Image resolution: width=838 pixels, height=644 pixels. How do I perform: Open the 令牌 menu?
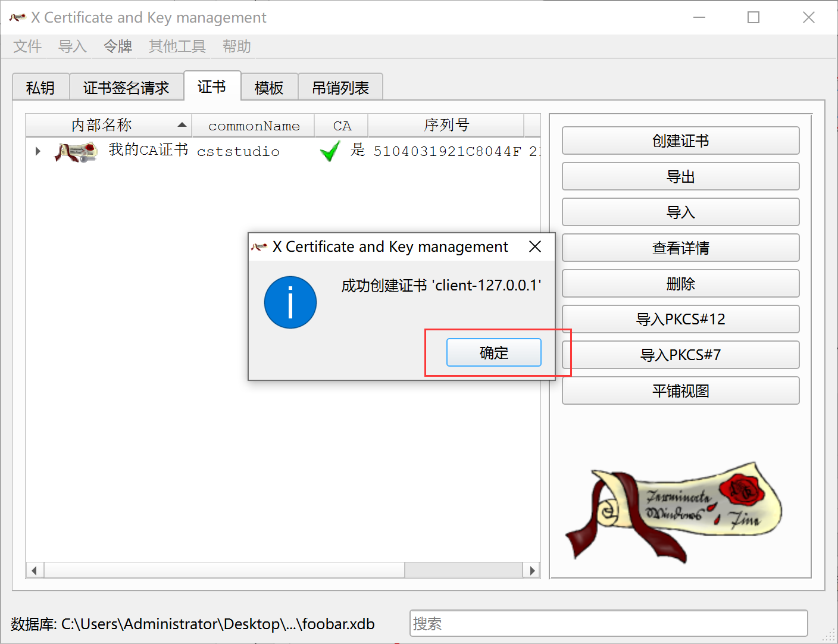click(x=118, y=46)
